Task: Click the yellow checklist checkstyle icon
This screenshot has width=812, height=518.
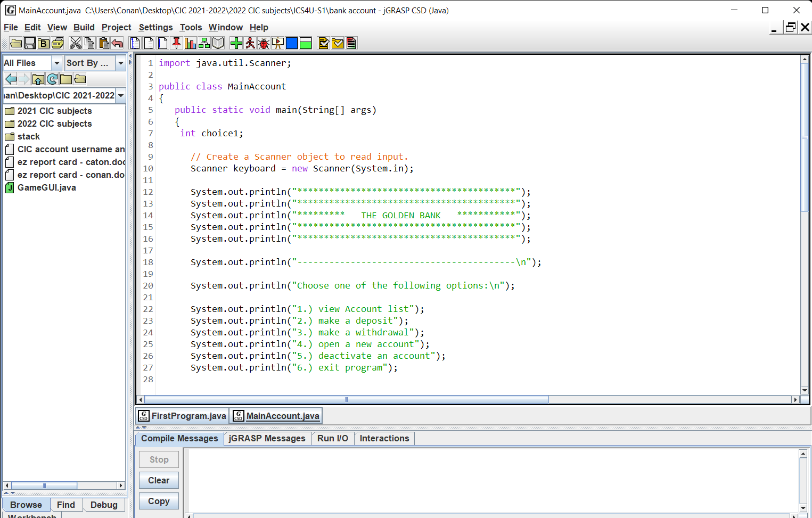Action: [324, 43]
